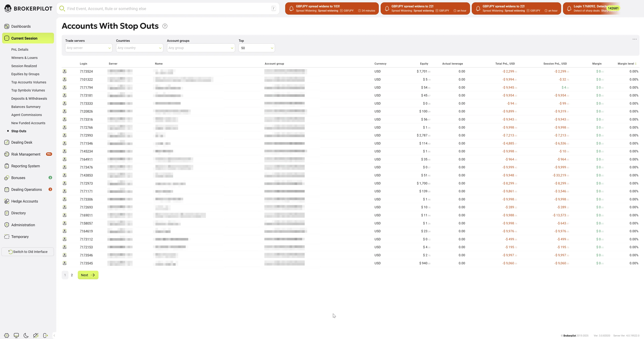Click account icon for row 7173524
644x339 pixels.
[65, 71]
